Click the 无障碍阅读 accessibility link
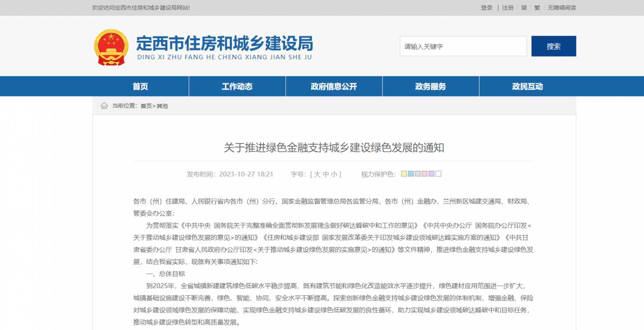The image size is (644, 330). click(562, 8)
